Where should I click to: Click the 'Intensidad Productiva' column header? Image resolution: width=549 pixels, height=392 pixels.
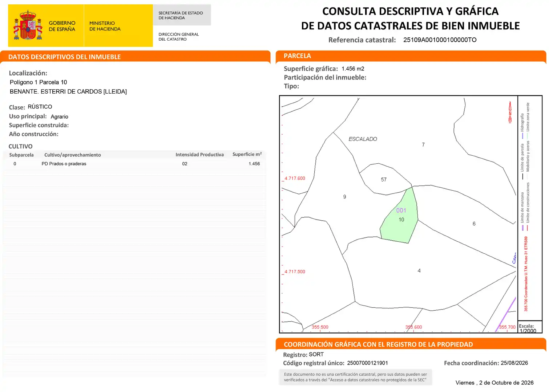click(x=199, y=155)
